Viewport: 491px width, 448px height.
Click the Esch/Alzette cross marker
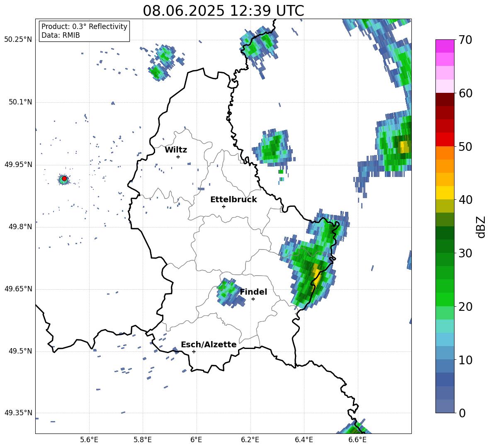point(194,351)
